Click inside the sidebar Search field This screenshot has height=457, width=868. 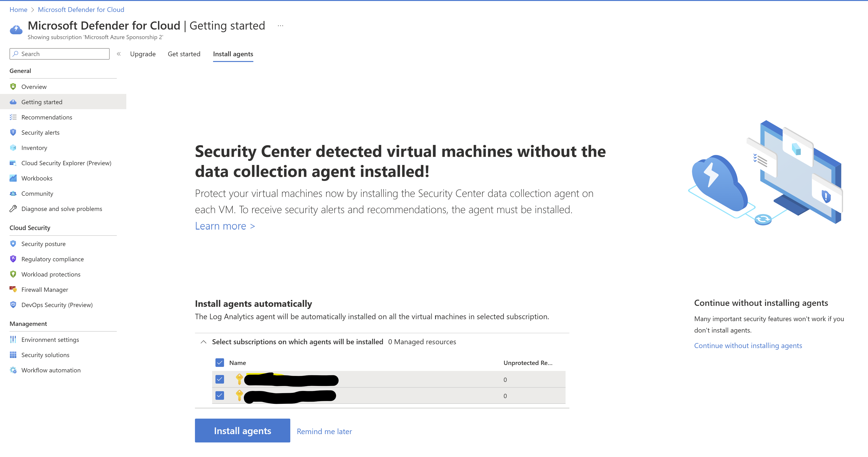coord(59,54)
